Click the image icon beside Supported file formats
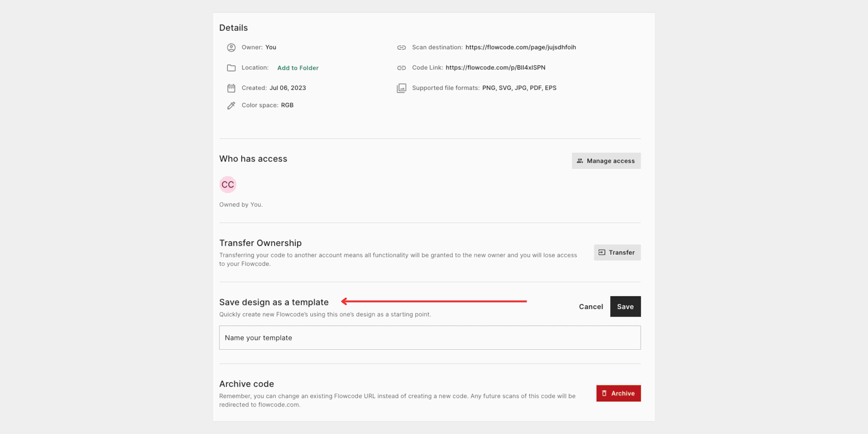This screenshot has width=868, height=434. point(402,88)
